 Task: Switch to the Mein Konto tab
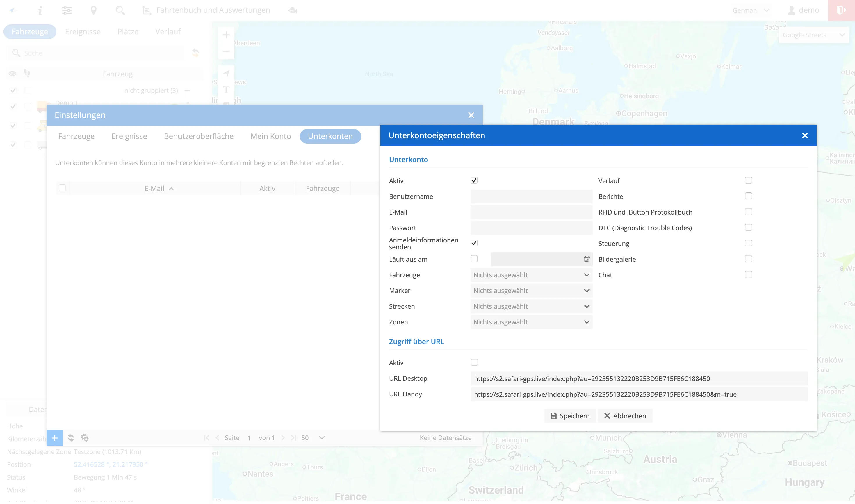tap(270, 136)
